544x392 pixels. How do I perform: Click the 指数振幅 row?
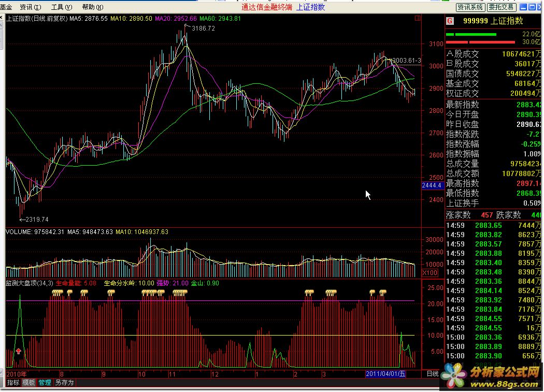tap(493, 154)
